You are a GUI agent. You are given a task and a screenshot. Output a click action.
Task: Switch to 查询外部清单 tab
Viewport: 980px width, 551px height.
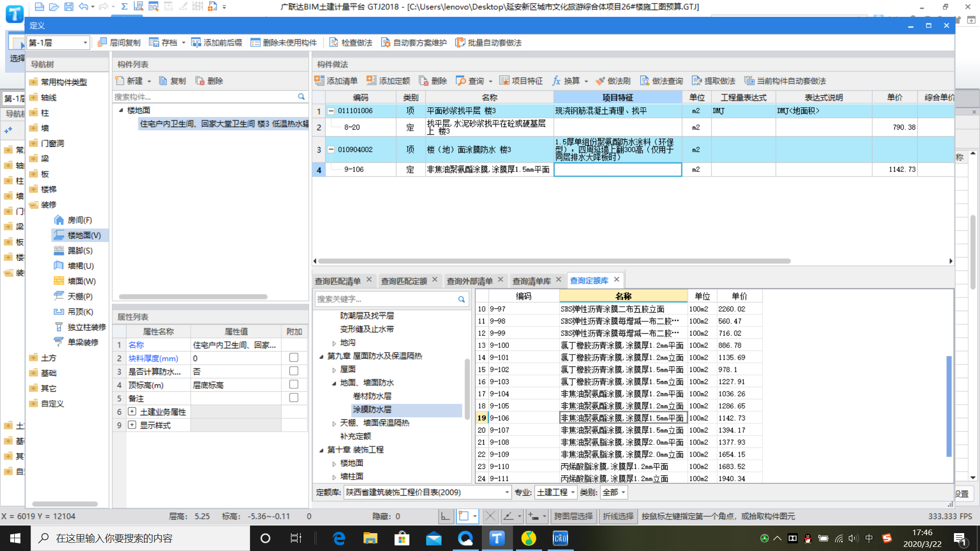click(470, 281)
